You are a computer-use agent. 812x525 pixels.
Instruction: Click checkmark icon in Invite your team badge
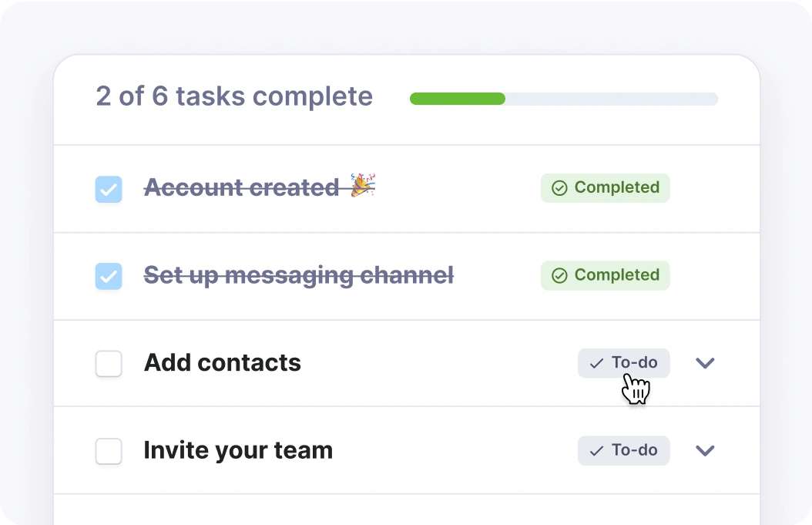coord(596,451)
